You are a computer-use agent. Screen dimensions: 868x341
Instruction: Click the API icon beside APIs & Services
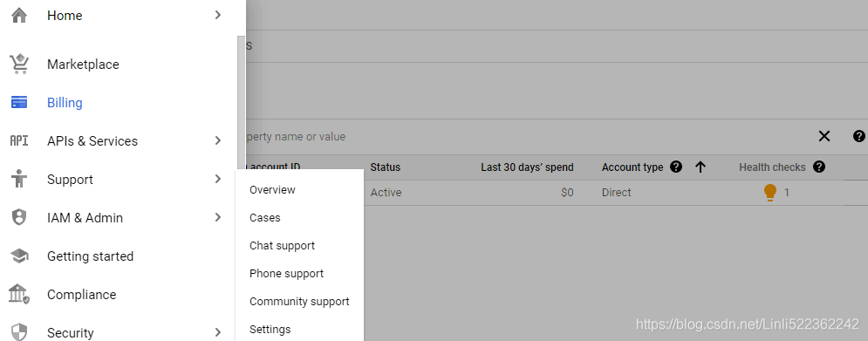pos(19,140)
